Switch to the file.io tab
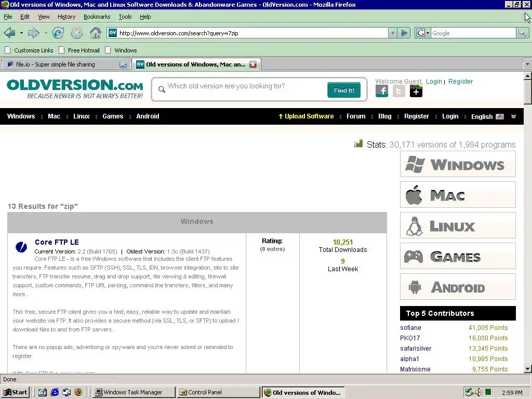This screenshot has width=532, height=399. click(x=65, y=64)
